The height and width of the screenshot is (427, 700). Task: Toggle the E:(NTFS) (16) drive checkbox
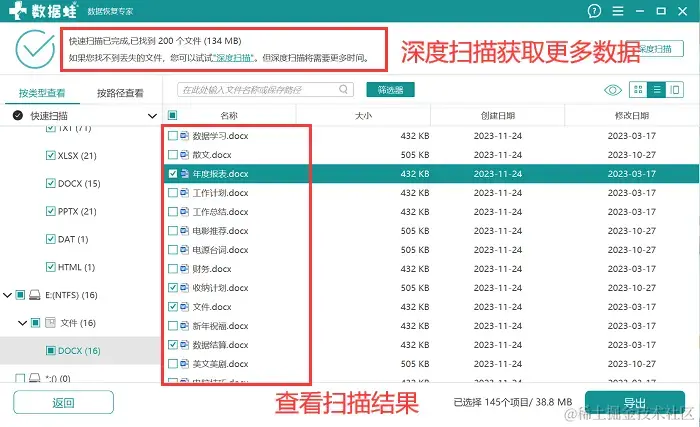[20, 295]
